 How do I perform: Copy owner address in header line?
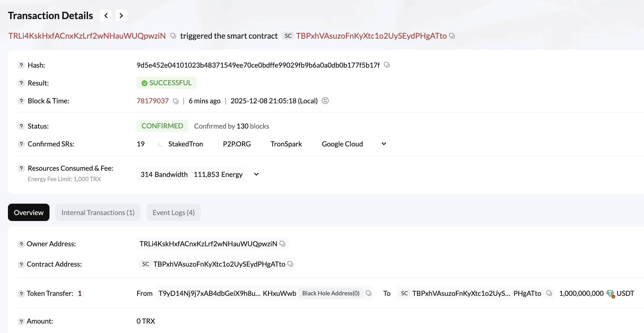click(173, 36)
